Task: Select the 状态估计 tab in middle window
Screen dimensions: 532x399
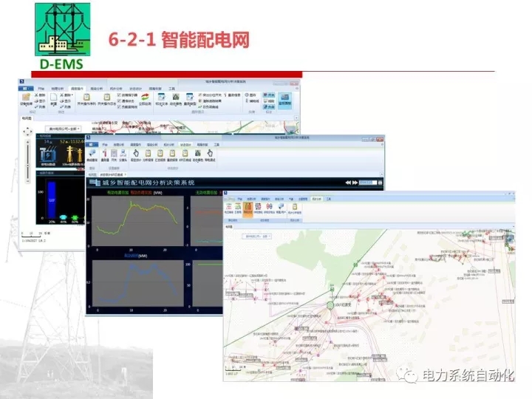Action: click(x=185, y=146)
